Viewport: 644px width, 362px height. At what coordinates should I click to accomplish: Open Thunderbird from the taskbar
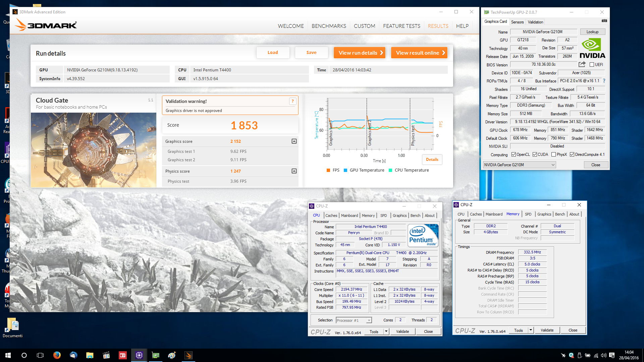pos(73,355)
